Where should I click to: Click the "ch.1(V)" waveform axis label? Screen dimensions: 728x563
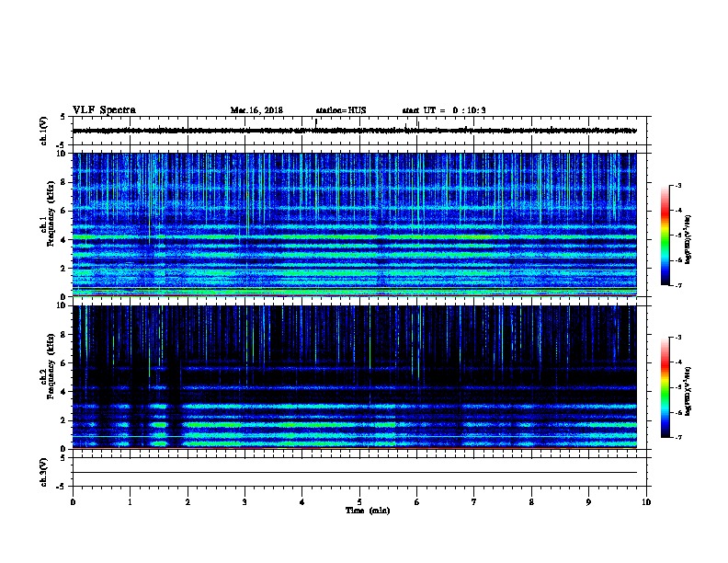pos(44,131)
